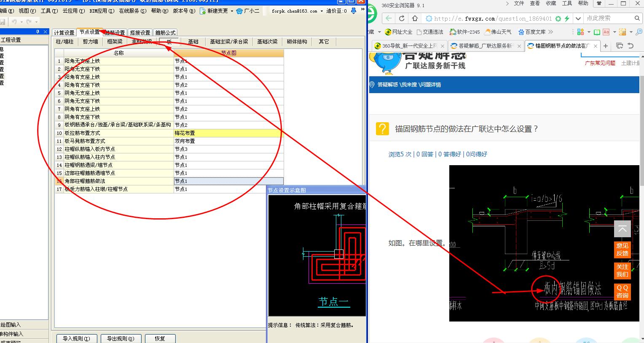Select the 剪力墙 category tab
The image size is (644, 343).
[x=91, y=41]
